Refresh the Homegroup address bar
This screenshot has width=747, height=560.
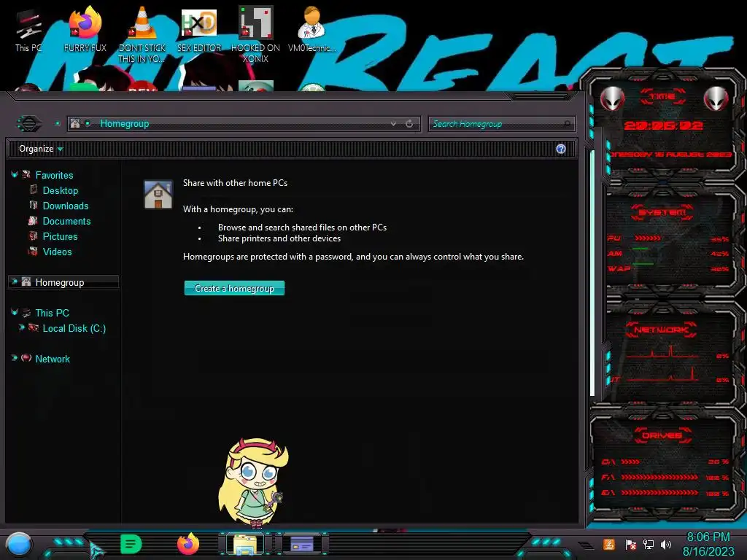(409, 124)
